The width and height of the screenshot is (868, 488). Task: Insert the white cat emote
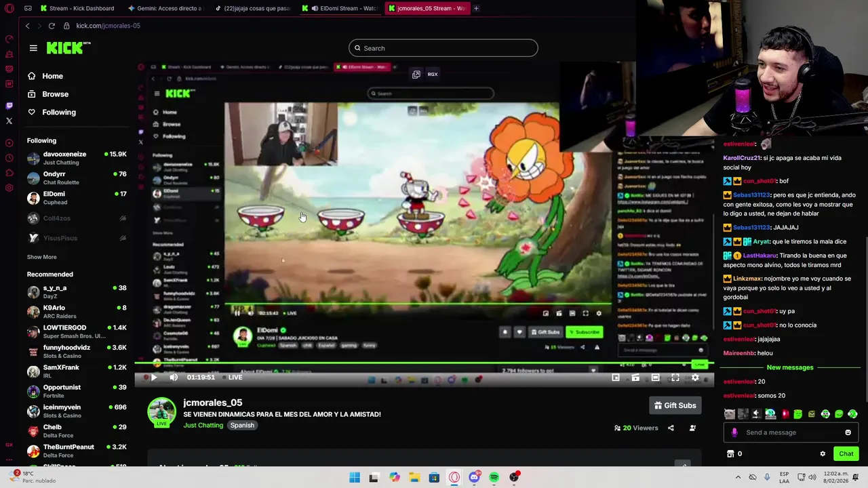(x=730, y=414)
